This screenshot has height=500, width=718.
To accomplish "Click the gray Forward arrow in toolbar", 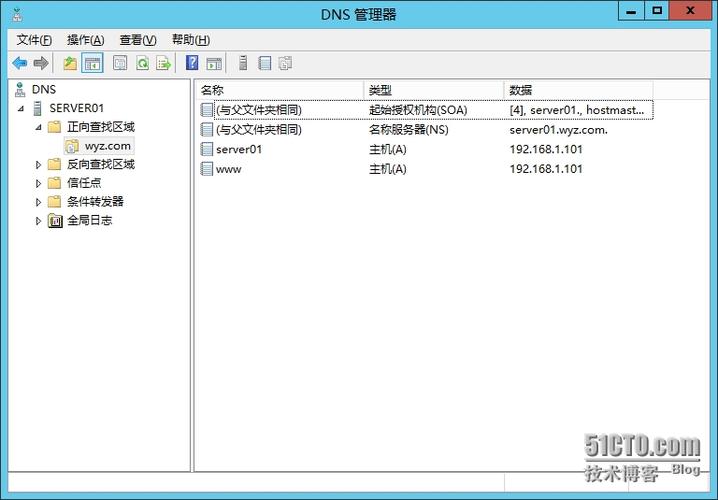I will (41, 63).
